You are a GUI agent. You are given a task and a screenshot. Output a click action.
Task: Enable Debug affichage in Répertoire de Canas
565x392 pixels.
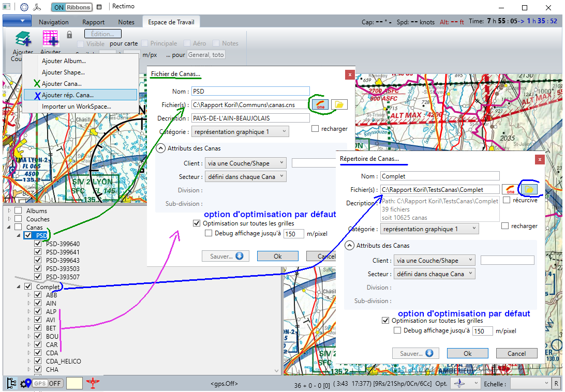click(x=397, y=330)
